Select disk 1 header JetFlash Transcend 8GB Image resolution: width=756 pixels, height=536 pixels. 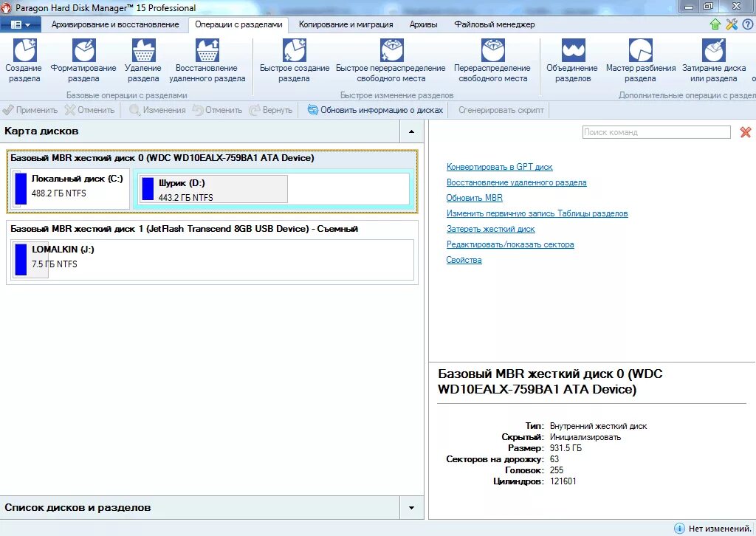[184, 228]
